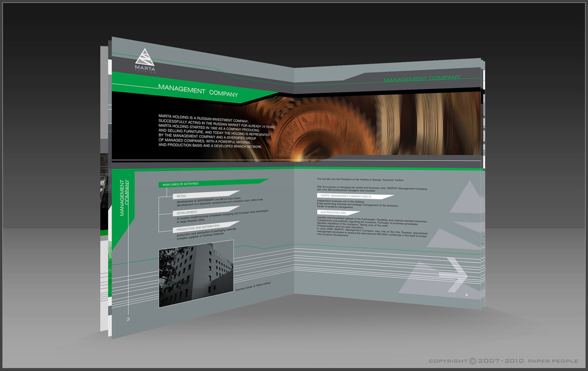
Task: Click the green 'Management Company' title at top right
Action: [x=422, y=79]
